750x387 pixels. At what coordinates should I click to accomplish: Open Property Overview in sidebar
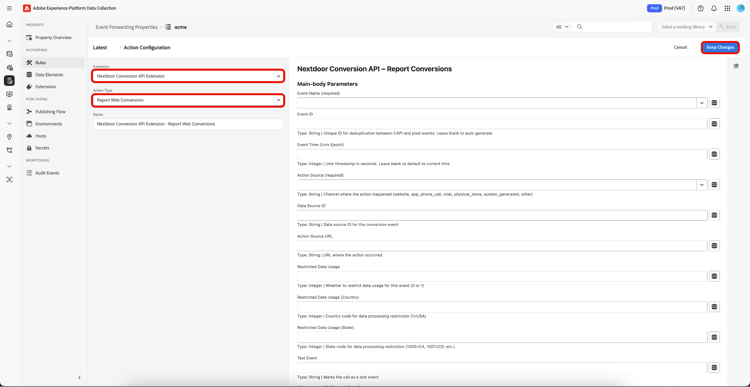[53, 37]
